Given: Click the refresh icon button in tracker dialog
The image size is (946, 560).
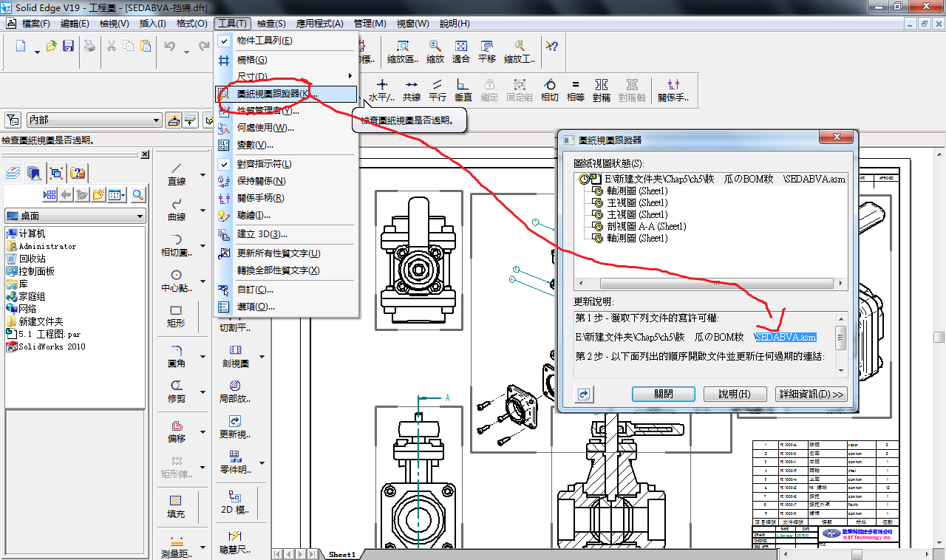Looking at the screenshot, I should tap(585, 395).
